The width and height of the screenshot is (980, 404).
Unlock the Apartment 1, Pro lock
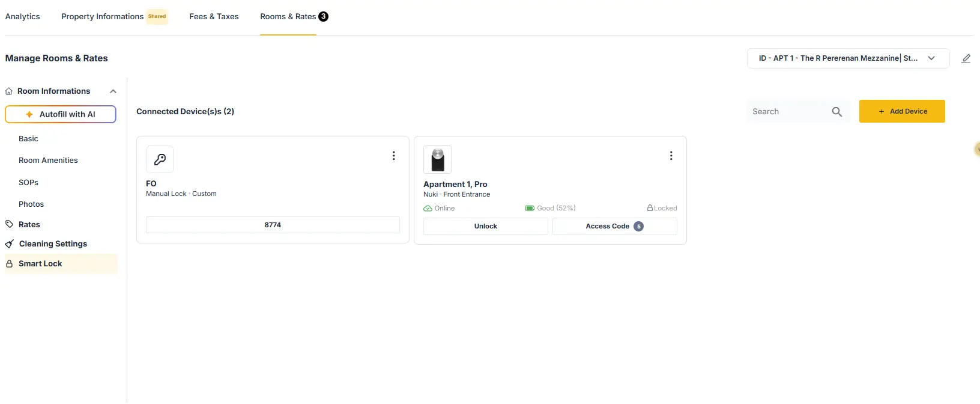tap(486, 227)
